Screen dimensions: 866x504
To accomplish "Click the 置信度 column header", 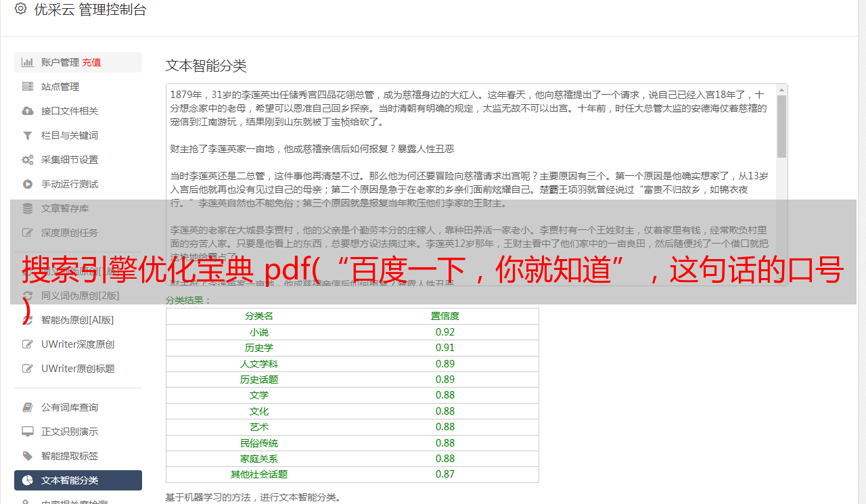I will click(445, 316).
